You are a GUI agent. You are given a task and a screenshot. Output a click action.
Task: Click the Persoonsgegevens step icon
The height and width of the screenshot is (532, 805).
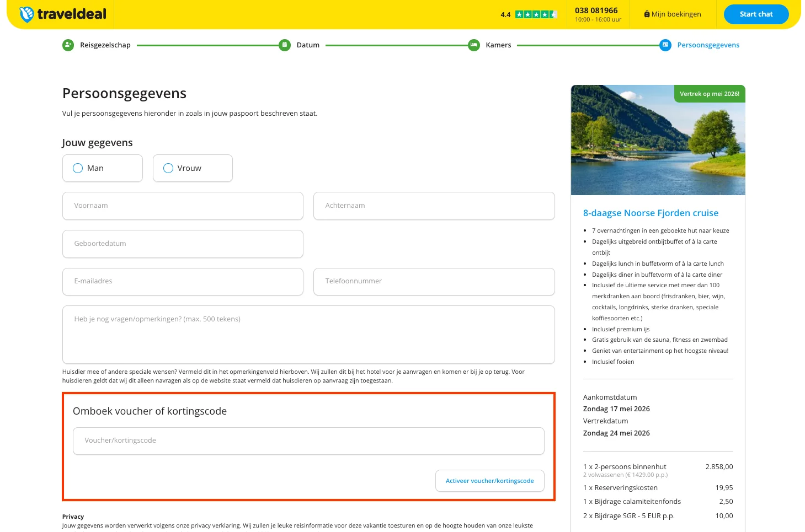click(665, 45)
